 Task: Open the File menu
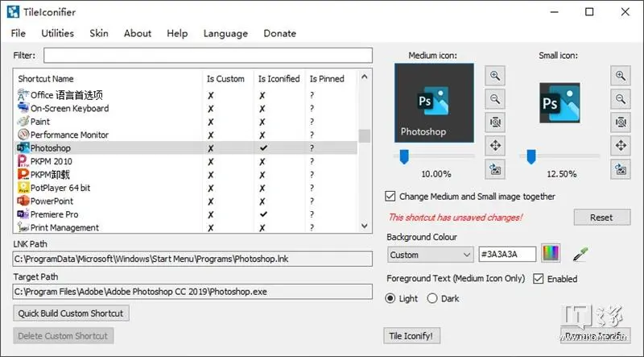(x=18, y=33)
